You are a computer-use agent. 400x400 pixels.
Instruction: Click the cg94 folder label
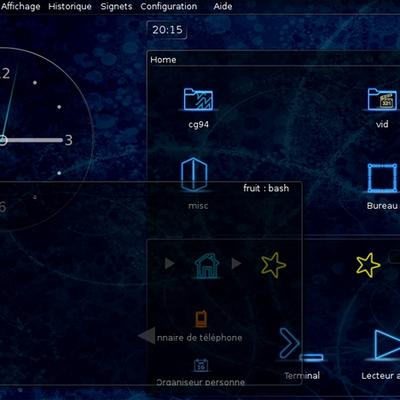(199, 125)
